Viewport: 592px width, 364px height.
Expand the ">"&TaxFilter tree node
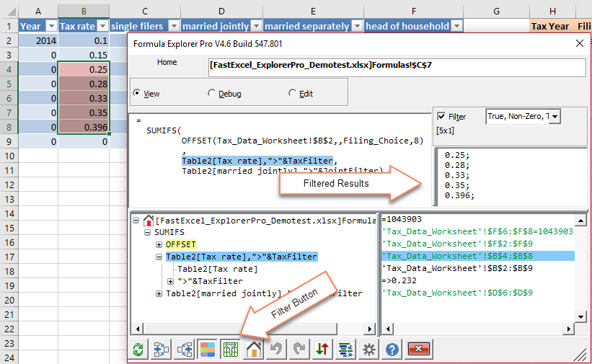tap(171, 281)
